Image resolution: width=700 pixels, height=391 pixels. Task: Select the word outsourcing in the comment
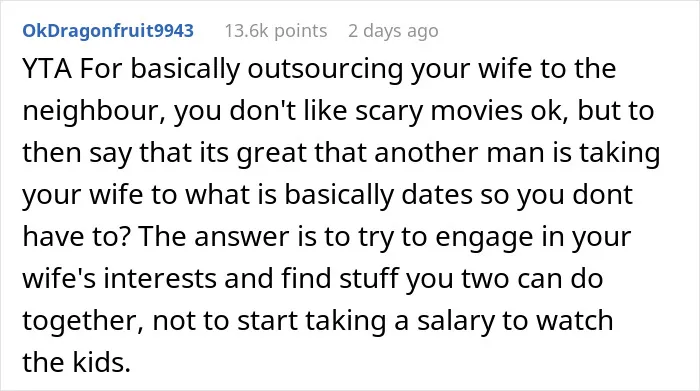tap(325, 70)
